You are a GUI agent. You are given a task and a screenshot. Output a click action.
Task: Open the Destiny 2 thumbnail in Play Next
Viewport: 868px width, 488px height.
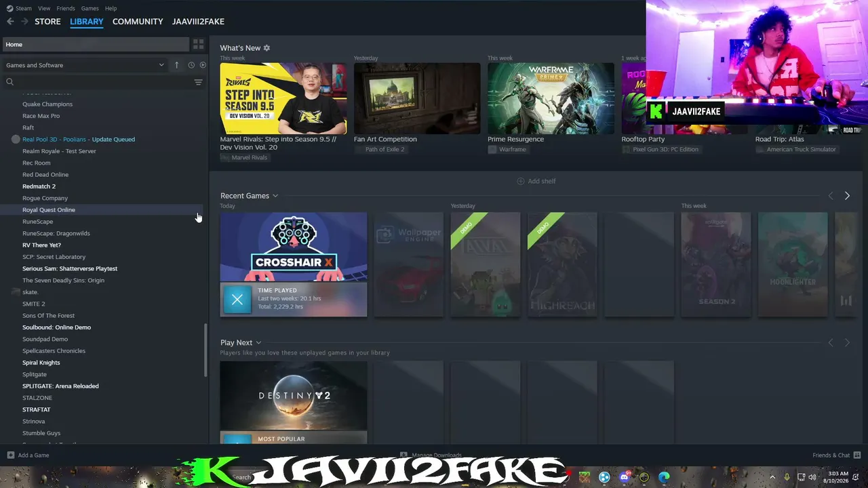pos(294,395)
